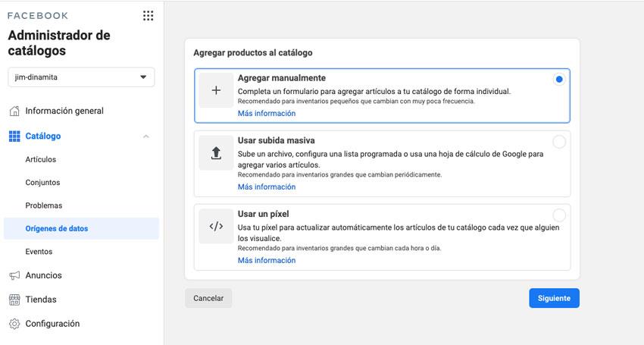Collapse the Catálogo section chevron
644x345 pixels.
point(145,136)
